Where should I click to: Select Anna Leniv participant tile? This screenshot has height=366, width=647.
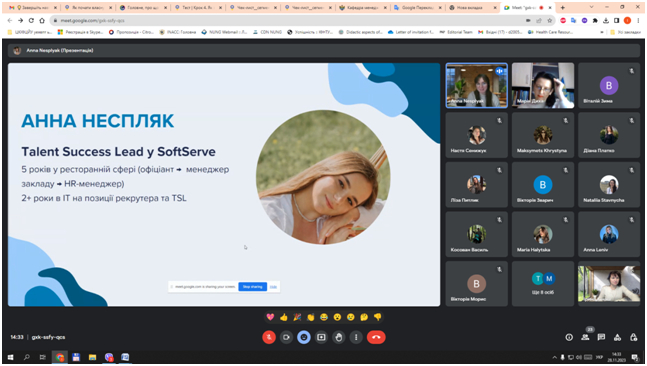click(609, 234)
